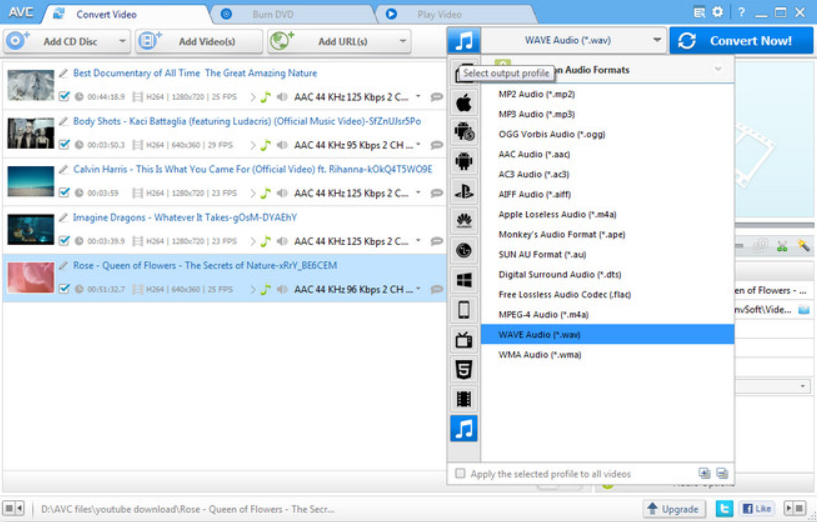Open audio track dropdown for Imagine Dragons

418,240
